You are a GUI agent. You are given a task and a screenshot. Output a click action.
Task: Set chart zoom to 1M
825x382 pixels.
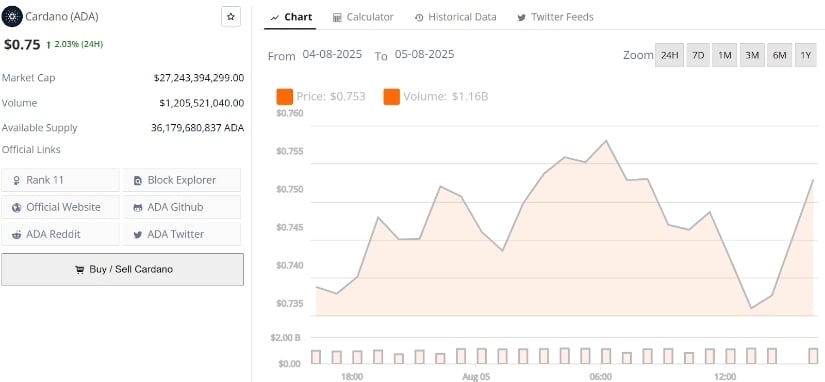point(725,55)
